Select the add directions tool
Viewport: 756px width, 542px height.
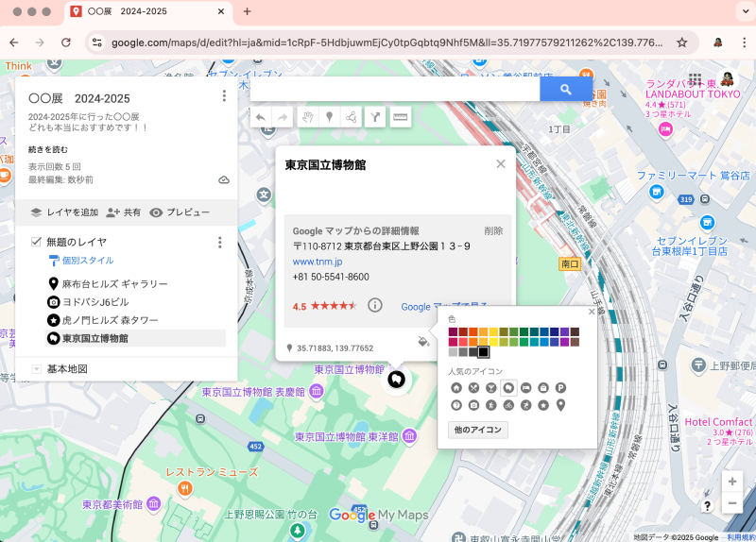pos(375,117)
